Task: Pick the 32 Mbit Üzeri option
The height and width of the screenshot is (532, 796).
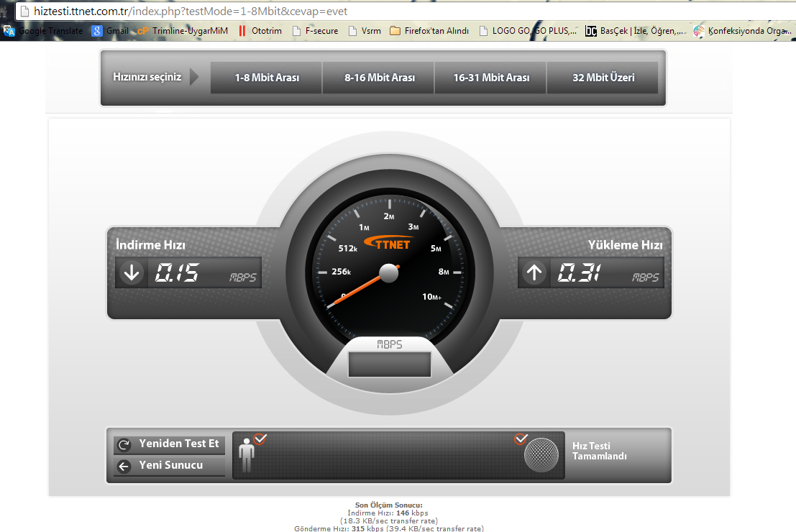Action: point(603,78)
